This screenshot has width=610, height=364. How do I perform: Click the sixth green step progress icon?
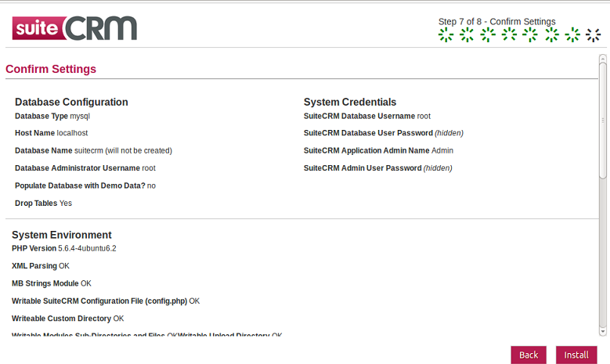coord(551,34)
